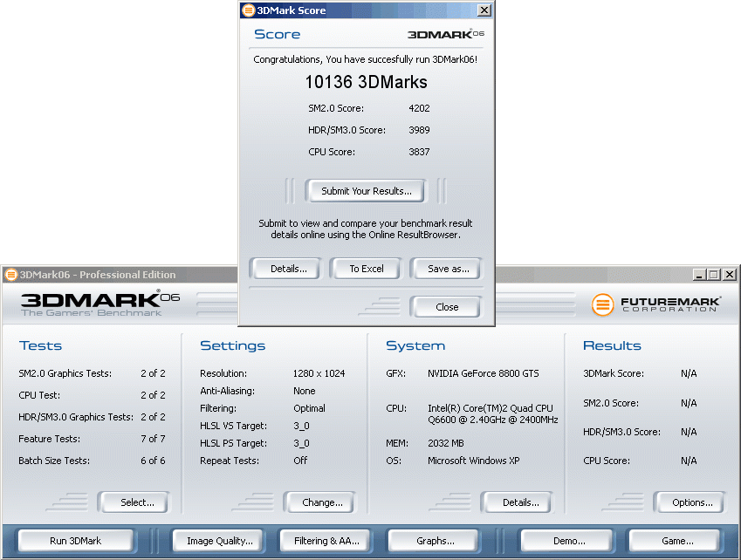Image resolution: width=741 pixels, height=560 pixels.
Task: Click Save as button in Score dialog
Action: click(x=448, y=269)
